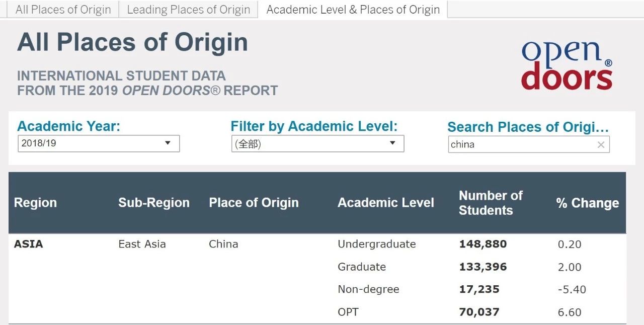Open the Academic Year dropdown arrow

pyautogui.click(x=168, y=143)
